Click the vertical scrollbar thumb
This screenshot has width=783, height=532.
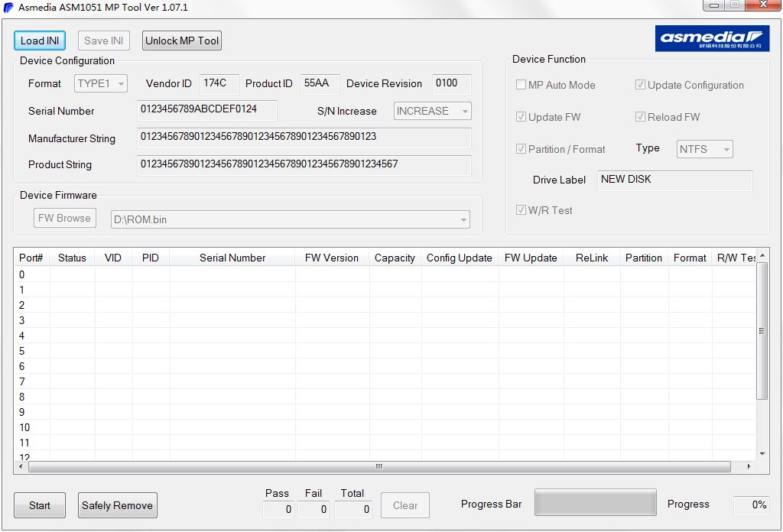[x=762, y=330]
